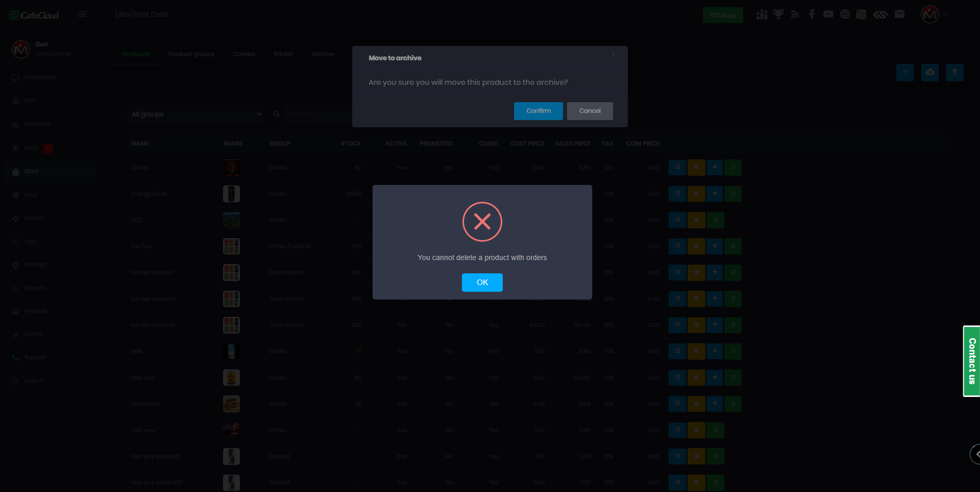The width and height of the screenshot is (980, 492).
Task: Open the Facebook icon in header
Action: (x=812, y=14)
